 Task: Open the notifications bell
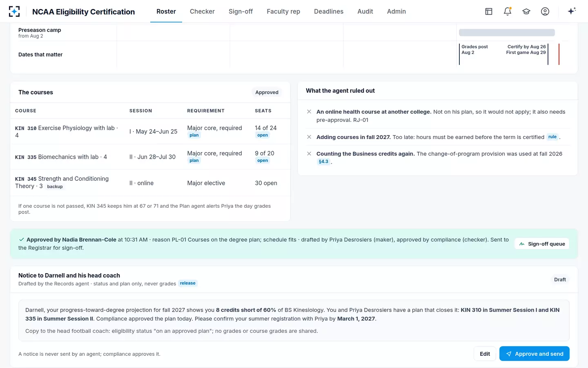point(508,11)
